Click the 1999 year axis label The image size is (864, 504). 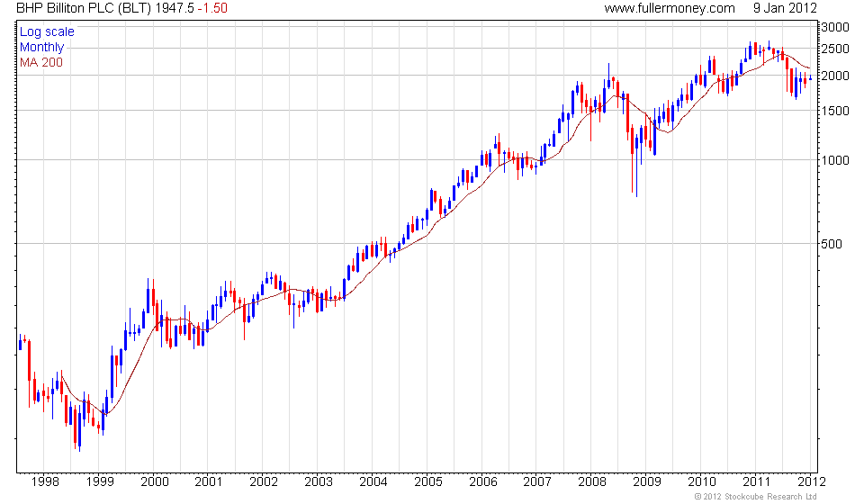click(100, 482)
